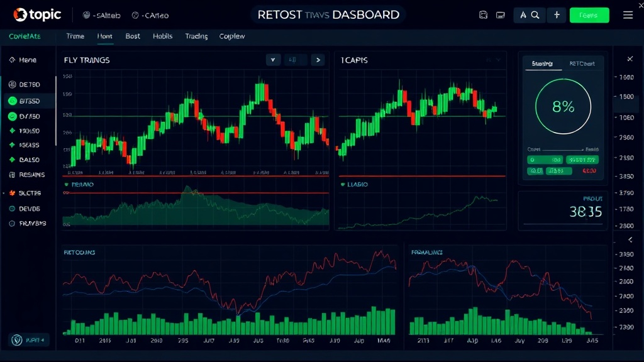Select the BITSSO green circle icon
The image size is (644, 362).
pyautogui.click(x=13, y=101)
